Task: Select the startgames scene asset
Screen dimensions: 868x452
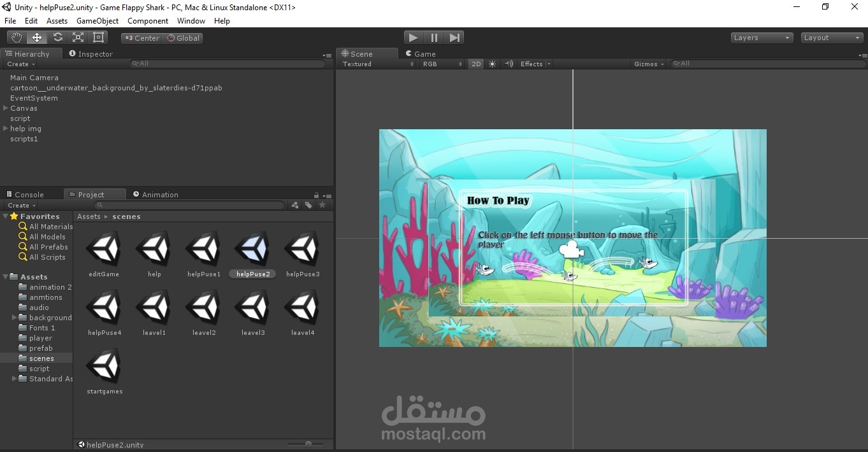Action: click(105, 371)
